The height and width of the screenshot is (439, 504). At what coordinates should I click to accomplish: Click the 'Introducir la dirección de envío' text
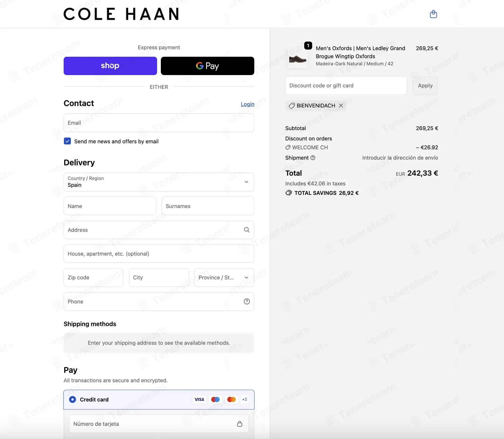(400, 158)
